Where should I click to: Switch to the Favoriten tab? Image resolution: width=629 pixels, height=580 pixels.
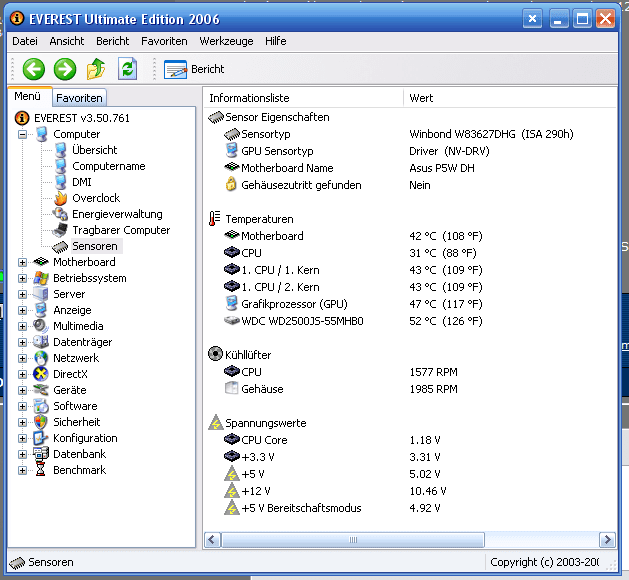click(79, 98)
